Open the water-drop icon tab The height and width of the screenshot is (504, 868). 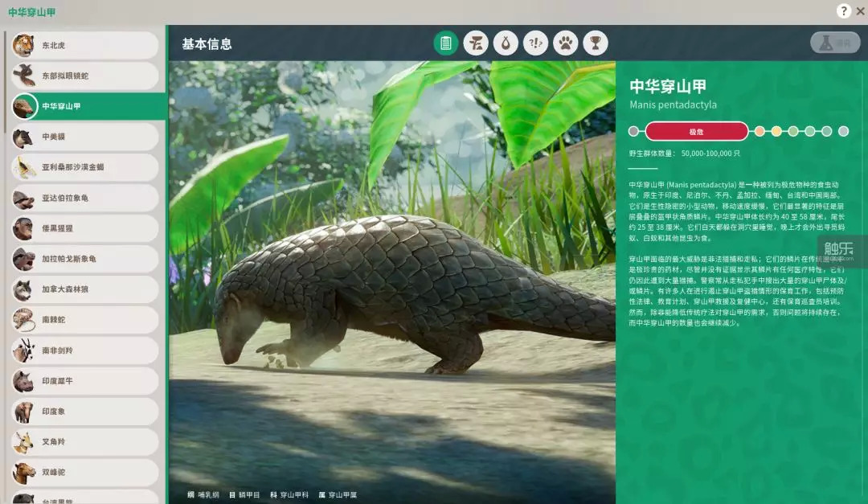[x=506, y=43]
